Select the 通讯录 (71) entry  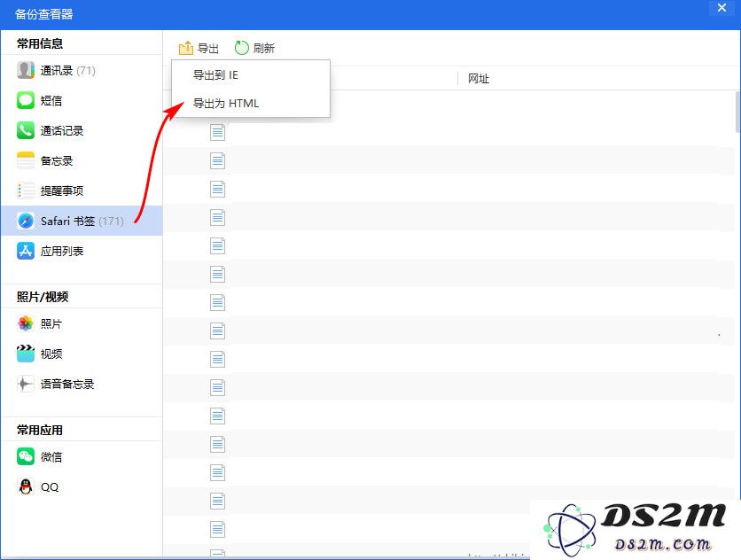point(82,70)
